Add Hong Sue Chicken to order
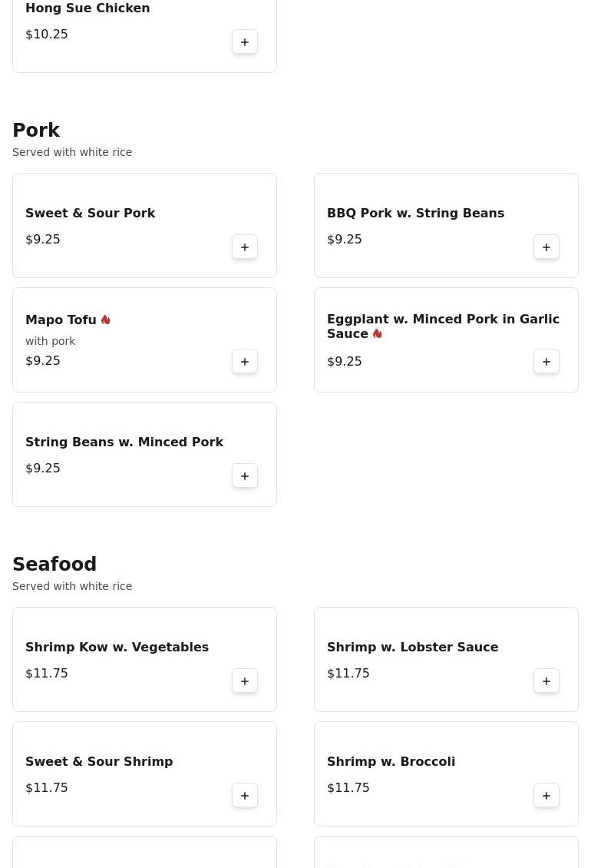 click(x=245, y=42)
